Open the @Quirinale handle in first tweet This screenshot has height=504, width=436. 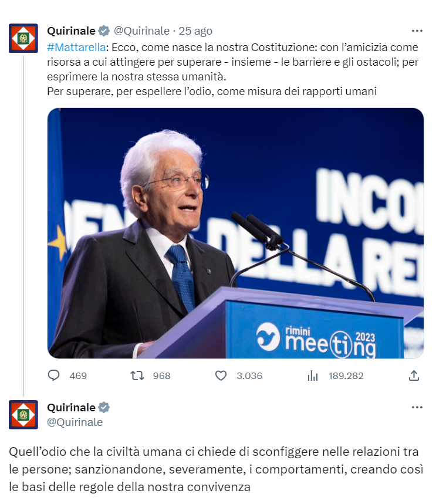tap(141, 31)
